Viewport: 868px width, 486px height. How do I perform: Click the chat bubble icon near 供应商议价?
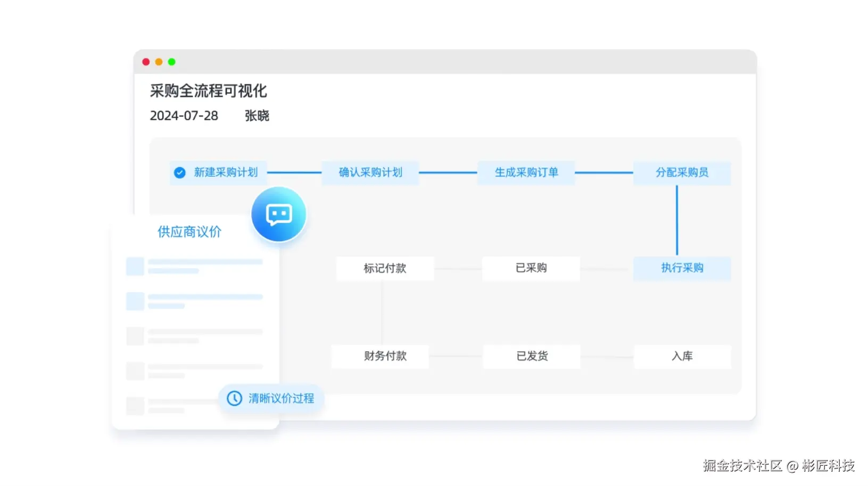click(278, 214)
